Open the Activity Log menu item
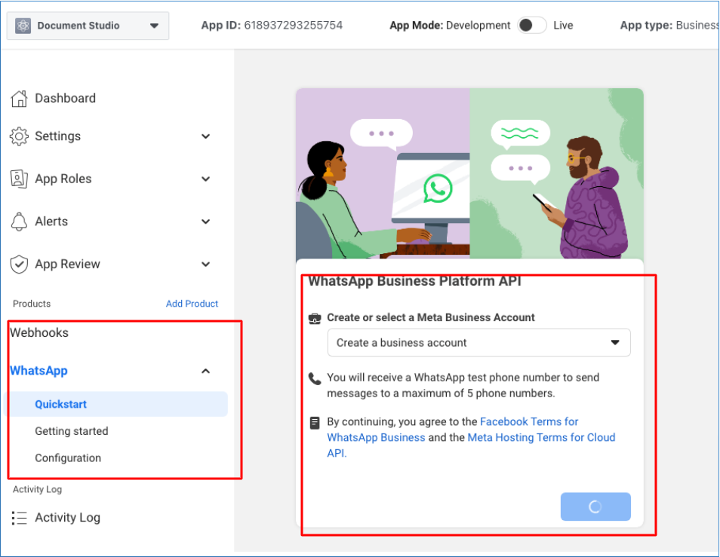Viewport: 720px width, 557px height. (68, 518)
